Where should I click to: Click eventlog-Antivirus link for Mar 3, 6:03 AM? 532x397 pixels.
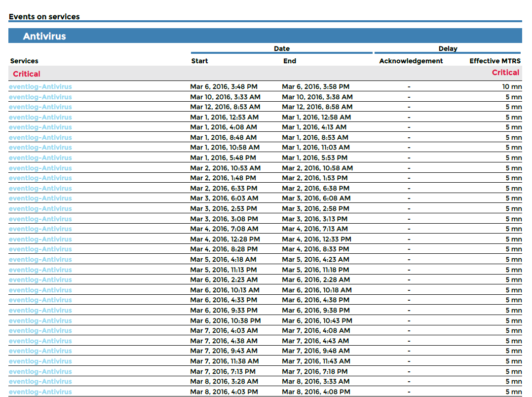point(40,198)
